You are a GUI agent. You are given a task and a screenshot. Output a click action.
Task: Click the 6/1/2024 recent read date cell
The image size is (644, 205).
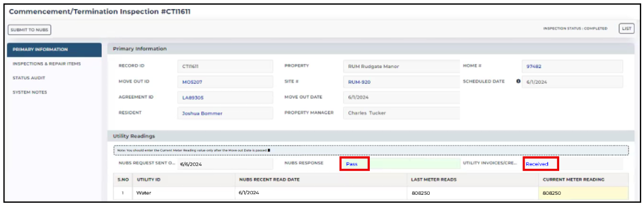321,193
